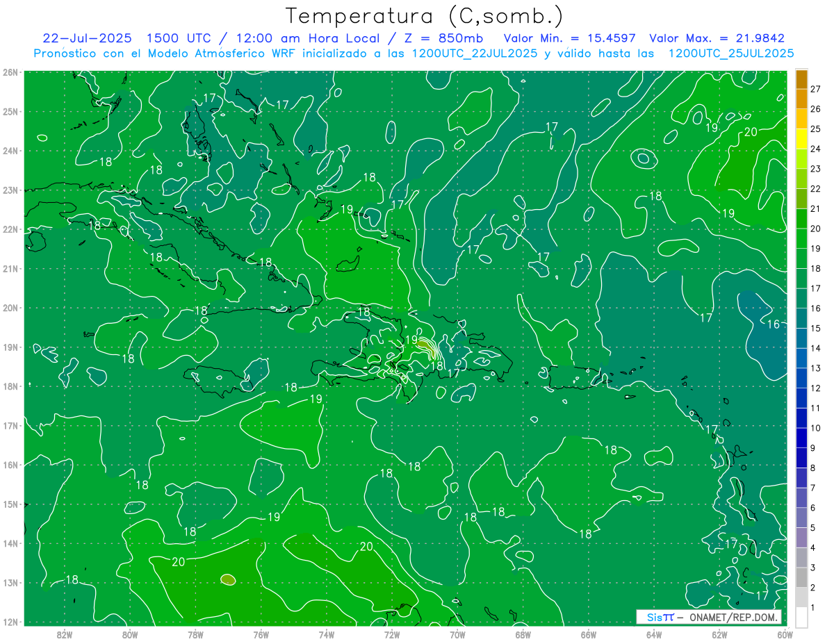Click the 'Valor Max. = 21.9842' text
834x644 pixels.
717,38
